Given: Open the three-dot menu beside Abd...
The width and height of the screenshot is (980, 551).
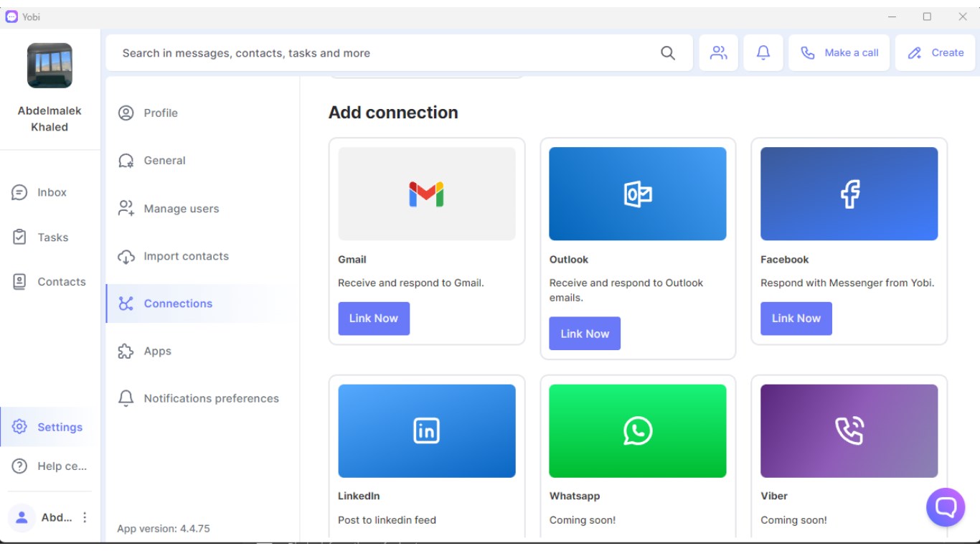Looking at the screenshot, I should [85, 517].
